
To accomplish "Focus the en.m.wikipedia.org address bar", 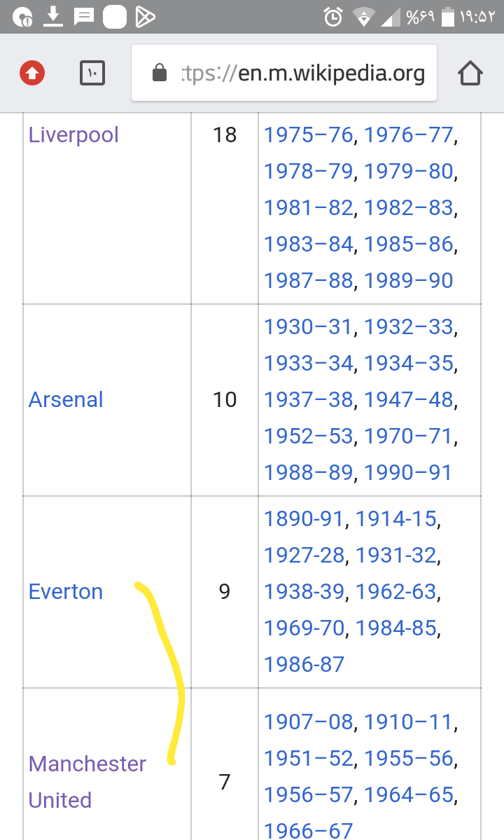I will click(x=284, y=73).
